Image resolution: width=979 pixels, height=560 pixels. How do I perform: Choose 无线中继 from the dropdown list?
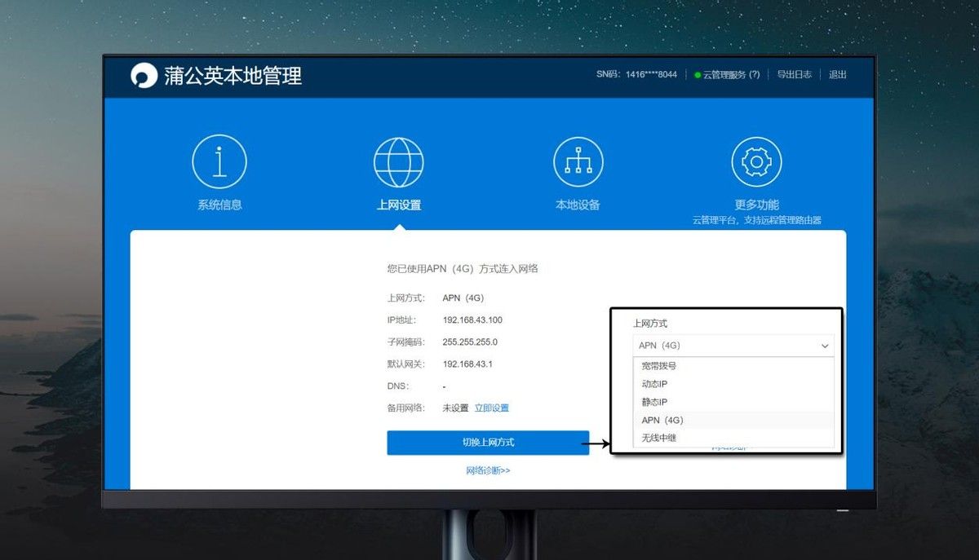click(659, 438)
